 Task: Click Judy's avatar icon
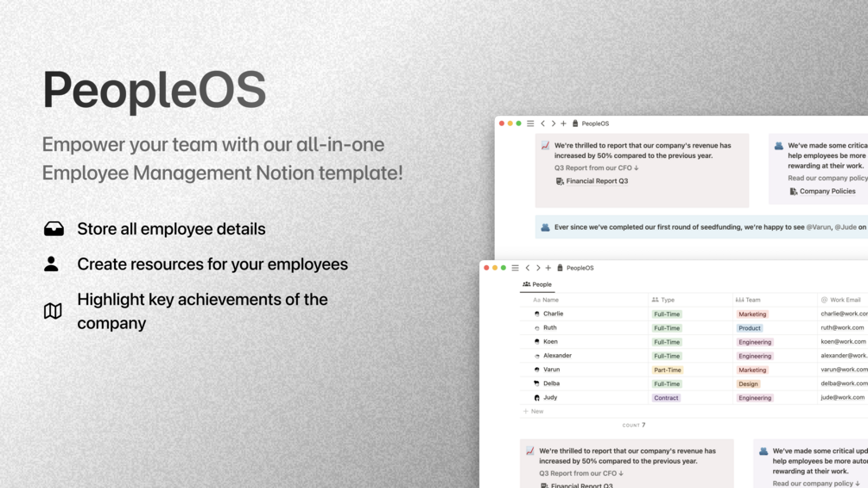[x=536, y=397]
